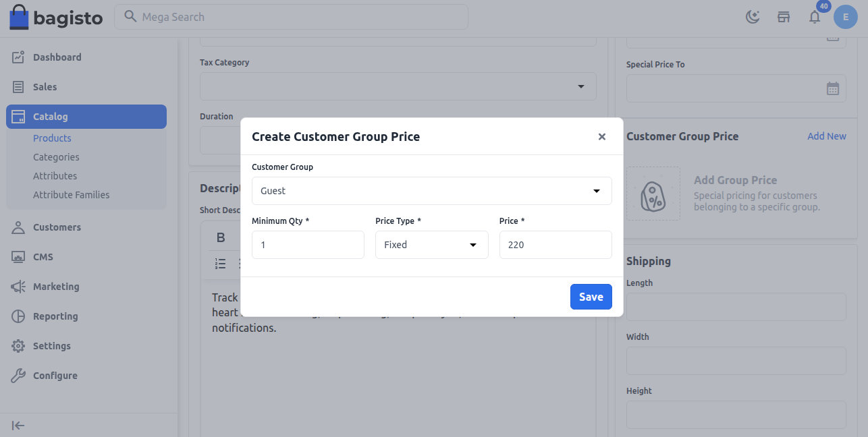This screenshot has width=868, height=437.
Task: Insert ordered list in description editor
Action: [x=221, y=264]
